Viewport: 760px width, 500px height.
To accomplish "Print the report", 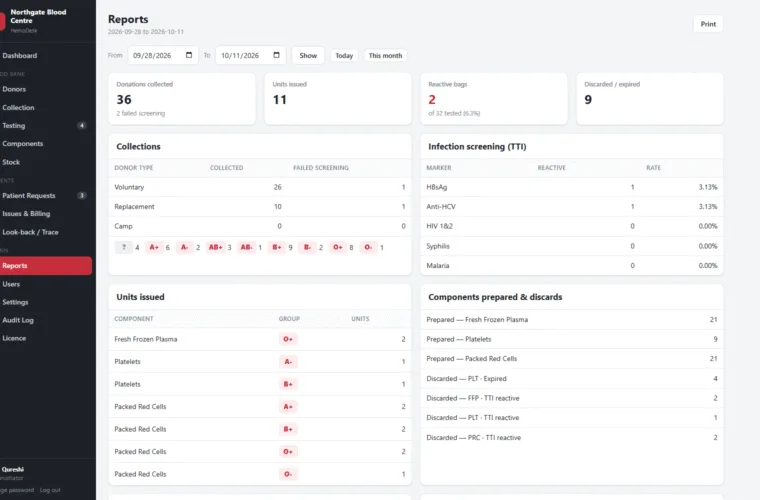I will pos(708,24).
